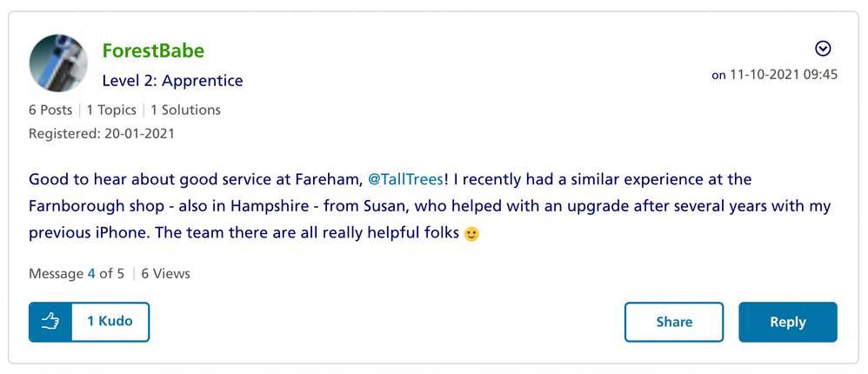Click the 1 Topics count

[113, 110]
